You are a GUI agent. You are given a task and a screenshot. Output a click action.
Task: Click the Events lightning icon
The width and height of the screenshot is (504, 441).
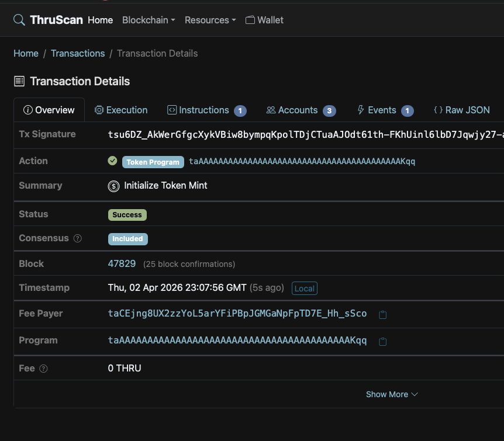[361, 110]
